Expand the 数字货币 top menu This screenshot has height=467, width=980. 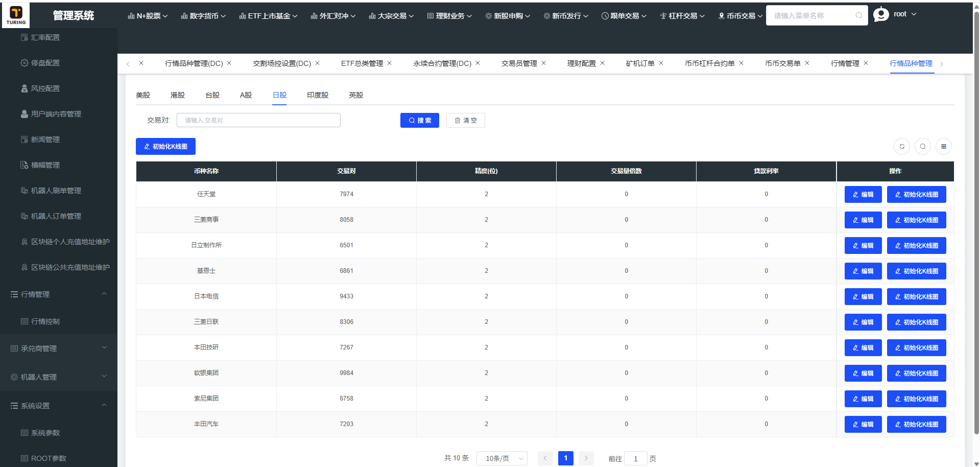(x=203, y=16)
